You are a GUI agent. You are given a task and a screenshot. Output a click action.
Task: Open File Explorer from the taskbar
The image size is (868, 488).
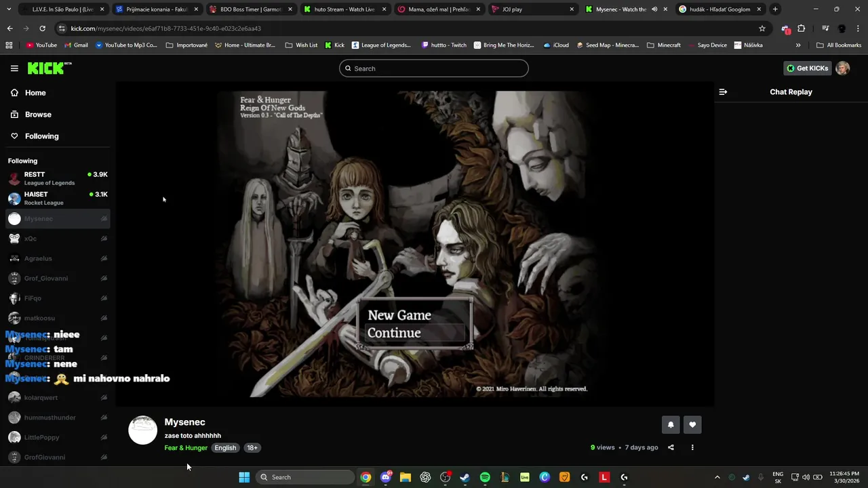coord(406,477)
